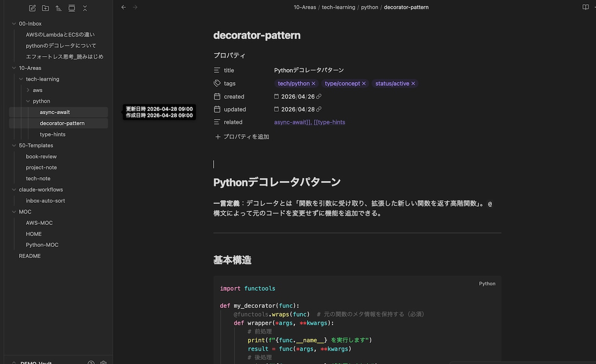Select decorator-pattern note in the sidebar
The width and height of the screenshot is (596, 364).
[59, 123]
